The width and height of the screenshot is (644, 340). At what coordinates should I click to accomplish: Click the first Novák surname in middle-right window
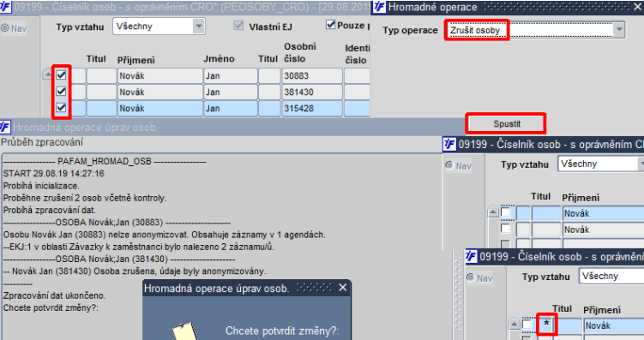[x=604, y=213]
